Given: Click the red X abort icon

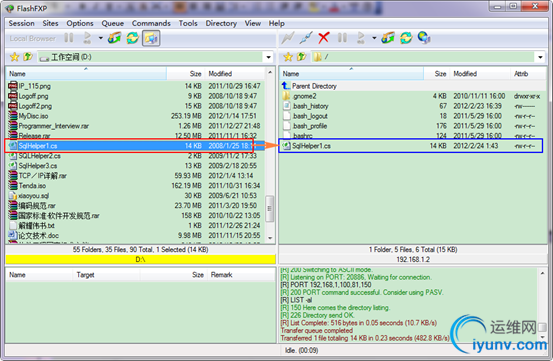Looking at the screenshot, I should (x=324, y=38).
